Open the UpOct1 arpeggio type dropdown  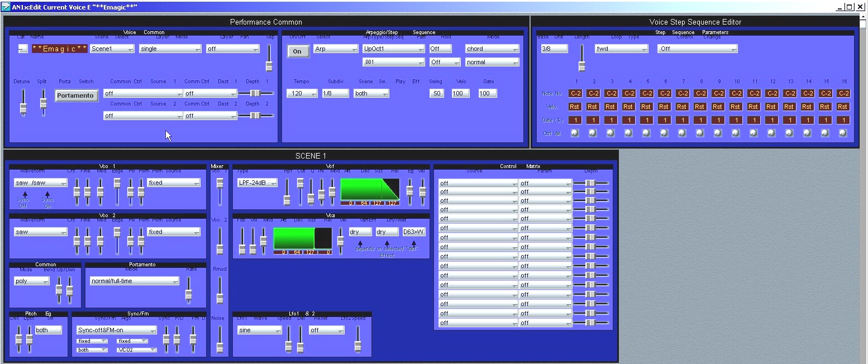[x=393, y=49]
